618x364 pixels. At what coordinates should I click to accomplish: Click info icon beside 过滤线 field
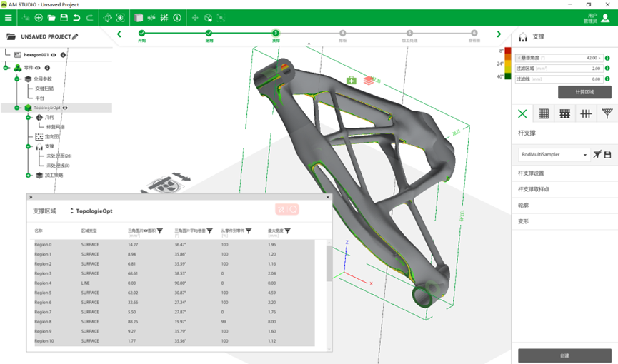point(607,79)
